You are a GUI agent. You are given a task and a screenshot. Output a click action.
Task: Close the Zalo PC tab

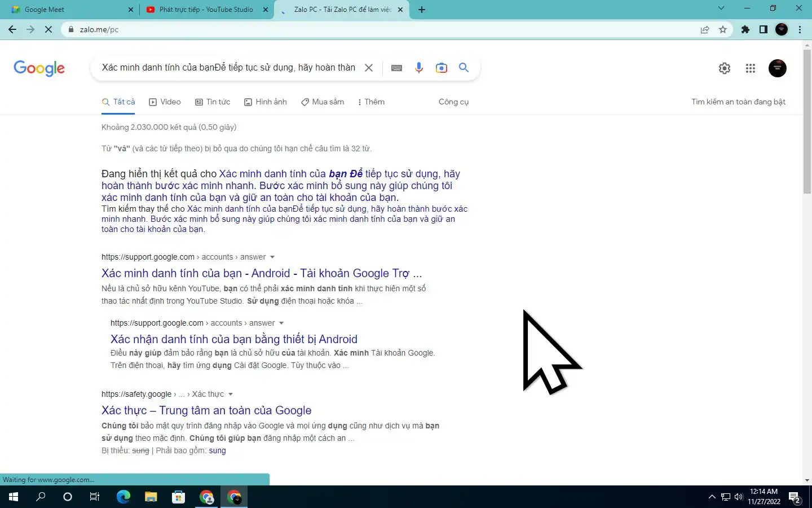(401, 10)
